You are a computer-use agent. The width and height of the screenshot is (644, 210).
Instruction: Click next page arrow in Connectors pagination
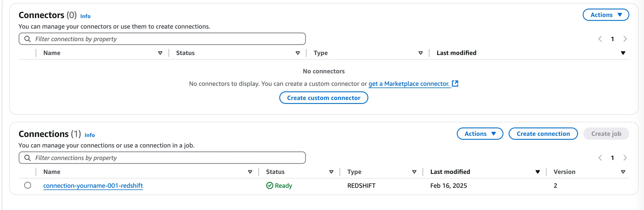click(x=625, y=39)
